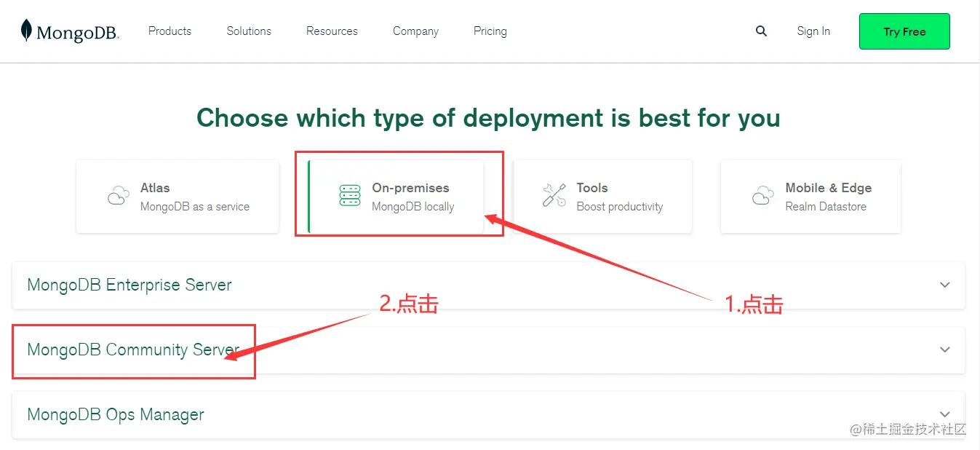Click 'Boost productivity' text
This screenshot has height=450, width=980.
tap(620, 207)
